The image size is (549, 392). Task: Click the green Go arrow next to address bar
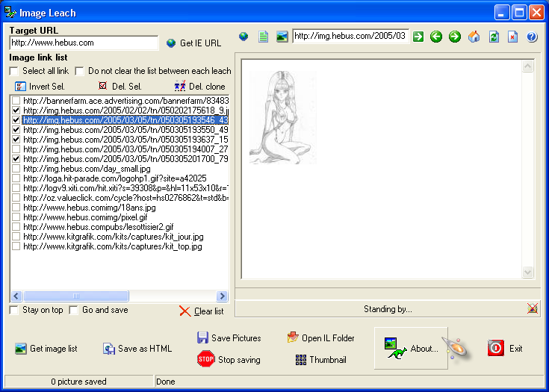pos(418,37)
